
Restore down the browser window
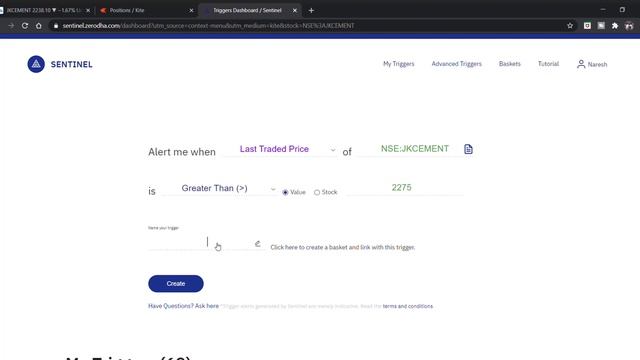[622, 10]
